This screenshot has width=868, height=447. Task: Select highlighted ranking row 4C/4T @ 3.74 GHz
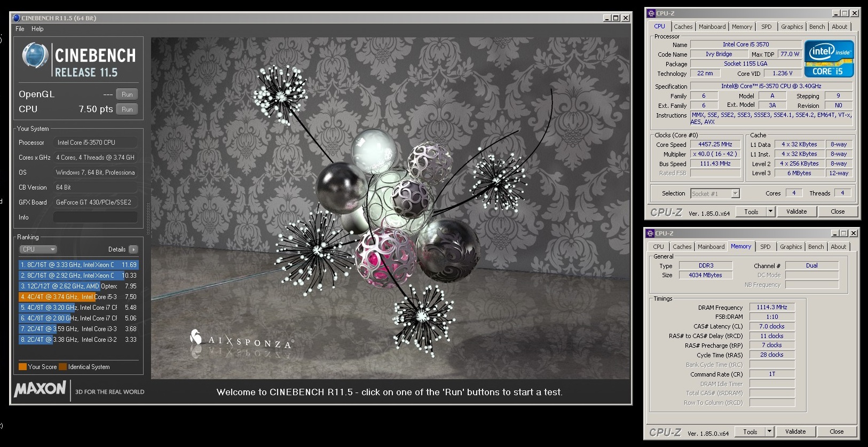click(x=78, y=297)
